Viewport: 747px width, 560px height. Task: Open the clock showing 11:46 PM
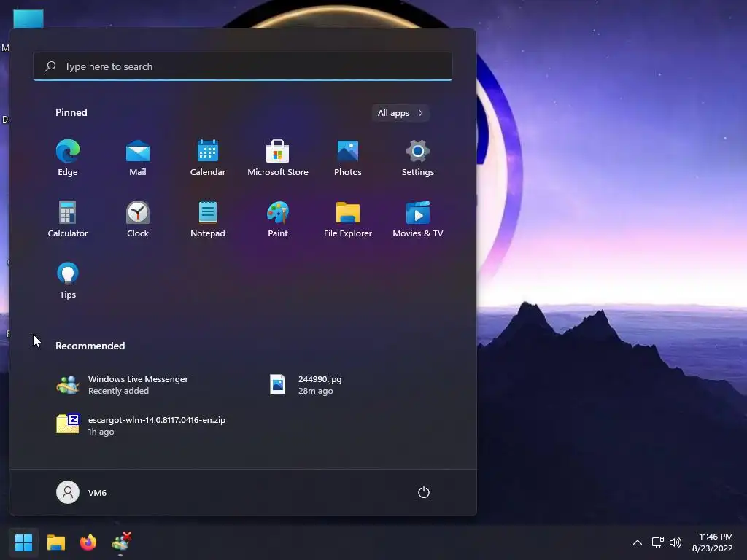point(713,542)
